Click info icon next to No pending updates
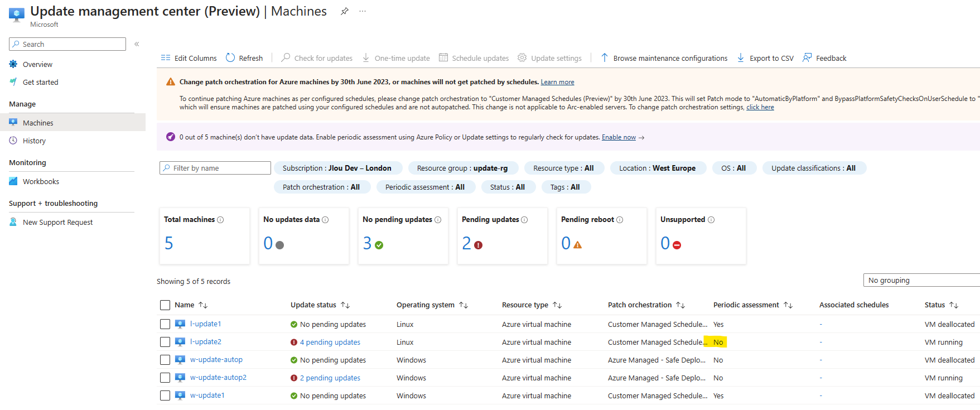 point(438,220)
